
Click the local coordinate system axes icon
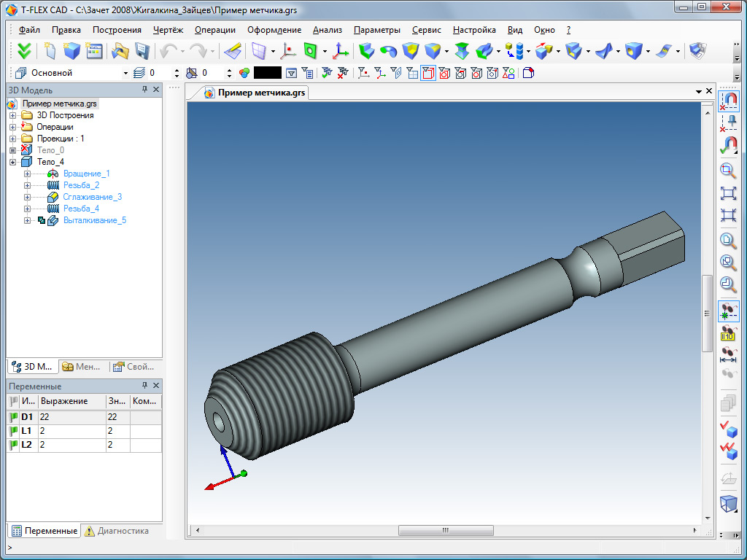coord(340,51)
